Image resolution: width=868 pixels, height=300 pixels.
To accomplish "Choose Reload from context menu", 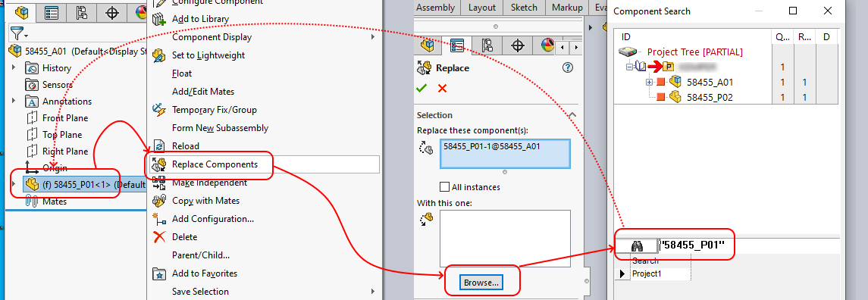I will [186, 146].
